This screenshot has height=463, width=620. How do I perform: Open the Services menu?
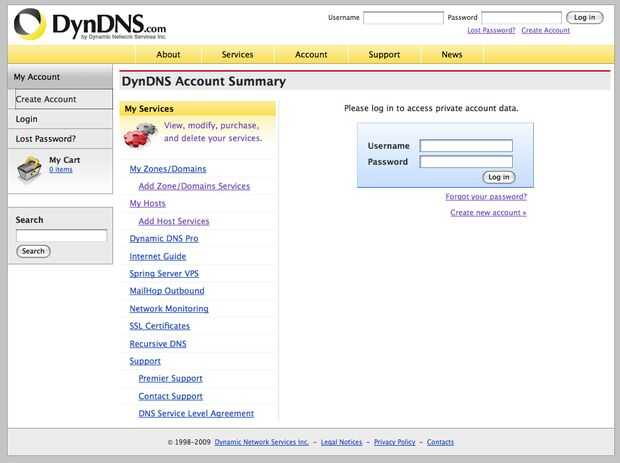[x=237, y=55]
